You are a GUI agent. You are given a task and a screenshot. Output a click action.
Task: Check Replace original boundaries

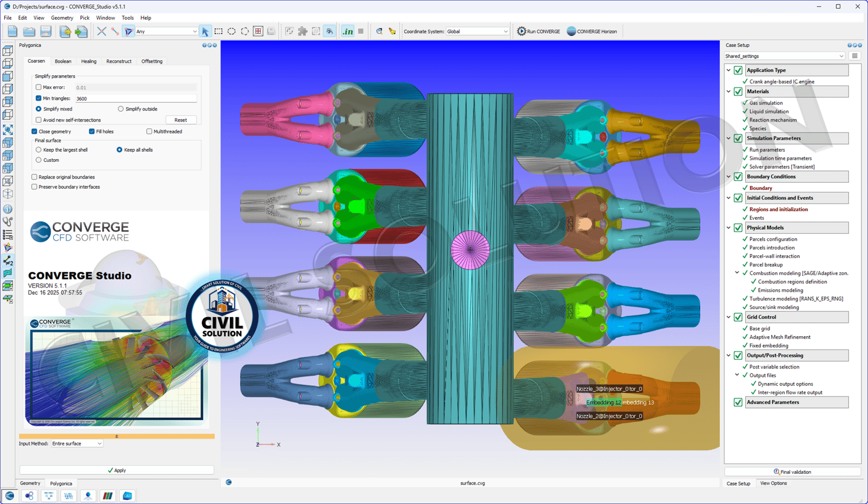35,177
